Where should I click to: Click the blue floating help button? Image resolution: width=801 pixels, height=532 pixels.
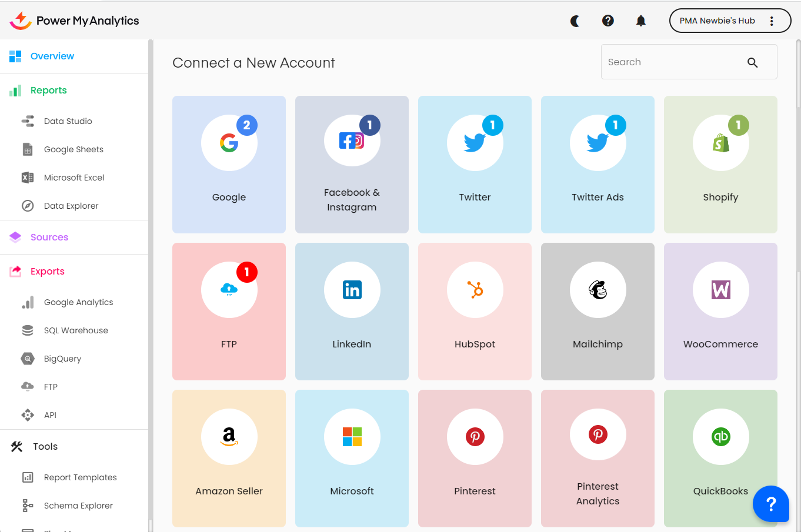(x=770, y=504)
